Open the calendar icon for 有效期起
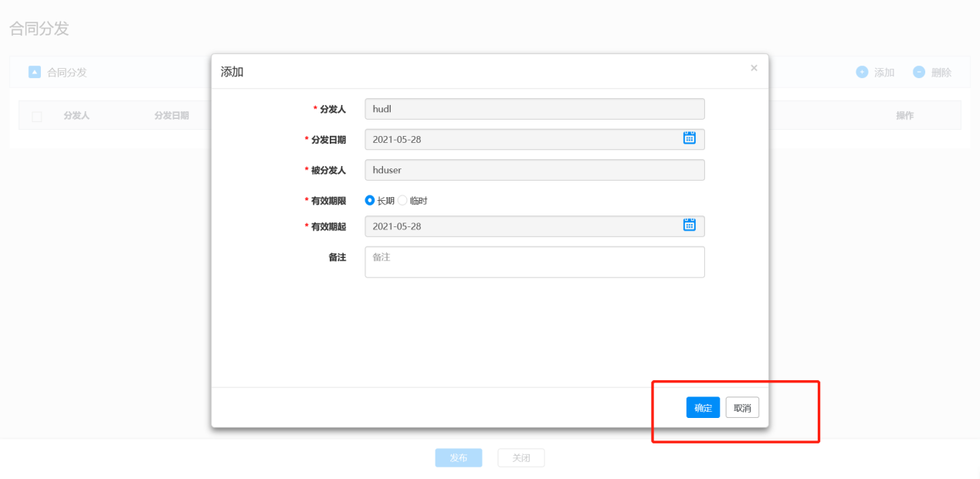Image resolution: width=980 pixels, height=479 pixels. [689, 225]
